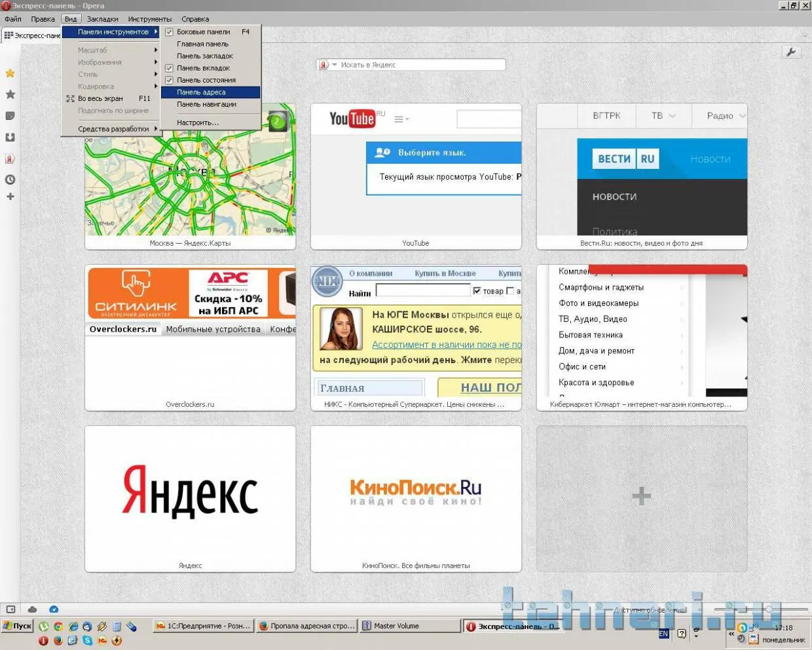Expand the Изображения submenu
This screenshot has height=650, width=812.
pos(111,62)
